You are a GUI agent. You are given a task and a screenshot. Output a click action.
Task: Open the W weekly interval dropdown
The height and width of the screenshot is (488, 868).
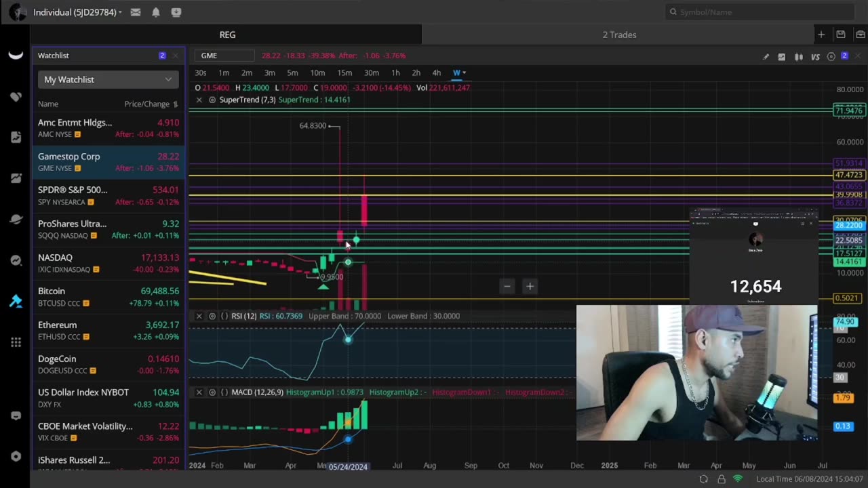tap(459, 73)
